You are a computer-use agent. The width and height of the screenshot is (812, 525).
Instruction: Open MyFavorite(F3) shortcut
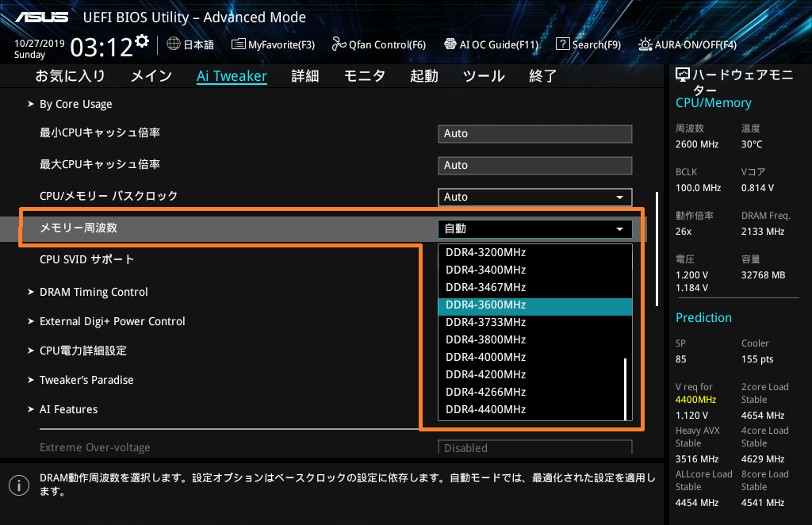(273, 44)
